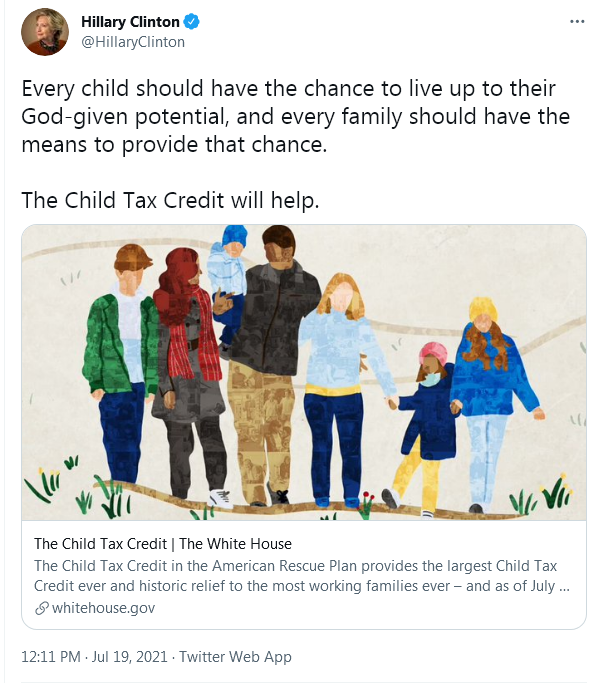Image resolution: width=598 pixels, height=683 pixels.
Task: Click the 12:11 PM Jul 19, 2021 timestamp
Action: click(94, 656)
